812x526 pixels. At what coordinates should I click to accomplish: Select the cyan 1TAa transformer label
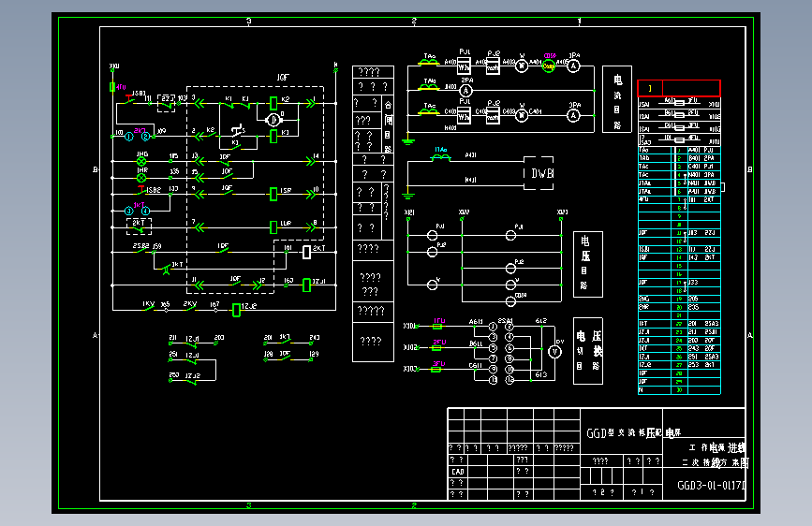pyautogui.click(x=441, y=150)
